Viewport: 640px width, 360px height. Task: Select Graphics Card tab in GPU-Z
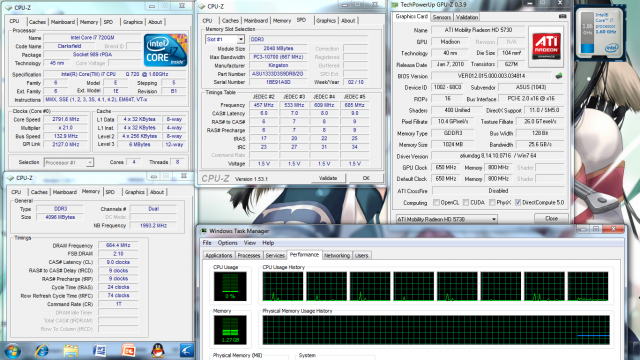411,16
